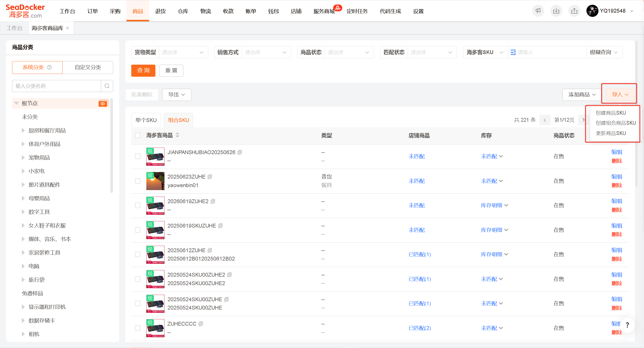Switch to the 单个SKU tab
The width and height of the screenshot is (644, 348).
146,120
